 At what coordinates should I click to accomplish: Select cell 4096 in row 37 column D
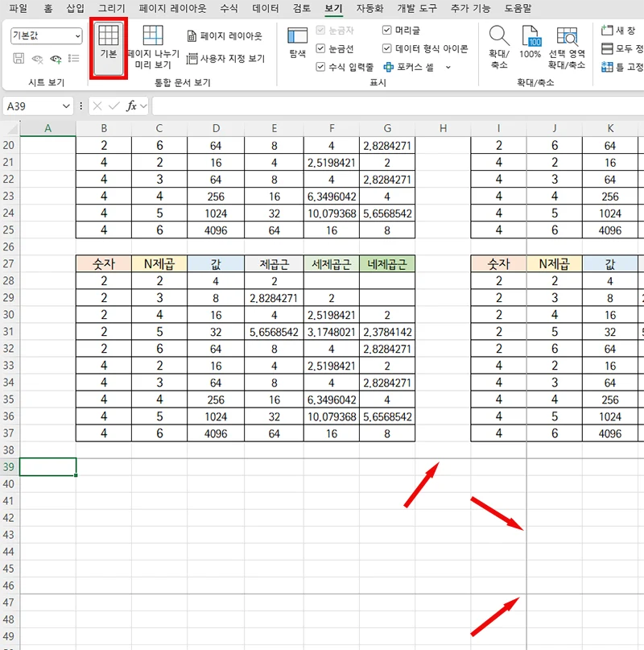[x=216, y=433]
